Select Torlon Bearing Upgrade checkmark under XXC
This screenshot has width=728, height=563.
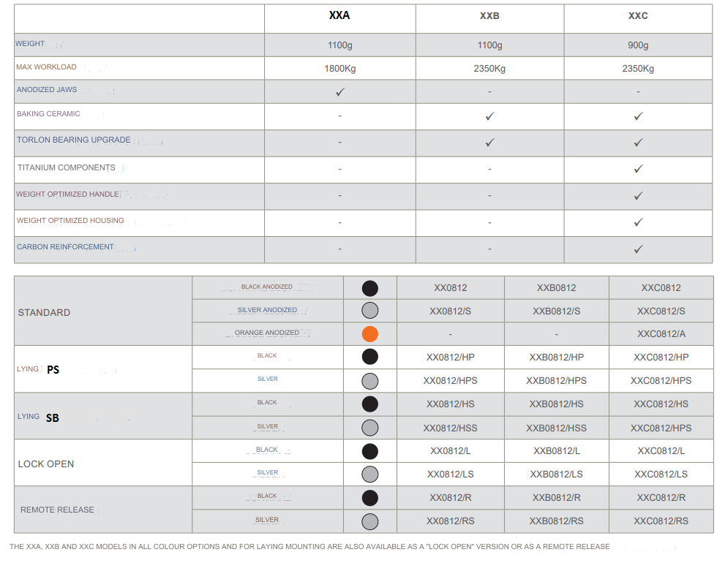638,143
